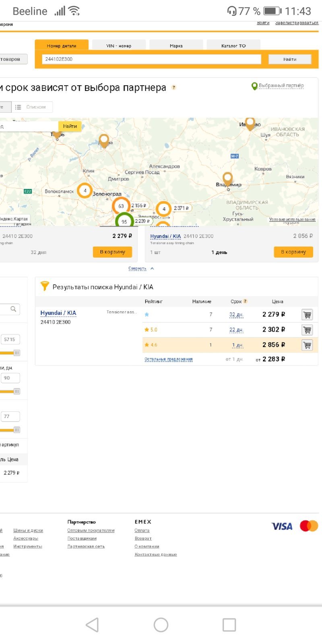The width and height of the screenshot is (322, 644).
Task: Click the green pin icon beside Выбранный партнёр
Action: point(254,86)
